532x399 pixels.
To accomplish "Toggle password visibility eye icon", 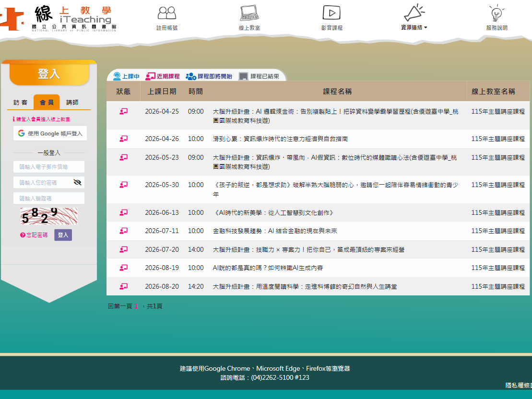I will pyautogui.click(x=77, y=182).
